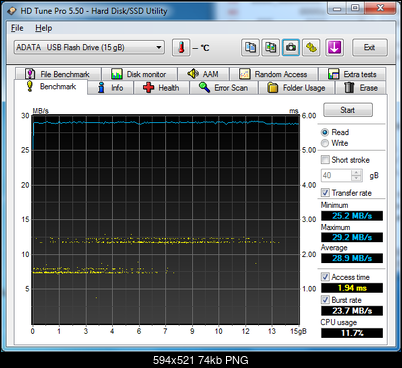This screenshot has height=368, width=402.
Task: Switch to the Disk monitor tab
Action: pyautogui.click(x=139, y=74)
